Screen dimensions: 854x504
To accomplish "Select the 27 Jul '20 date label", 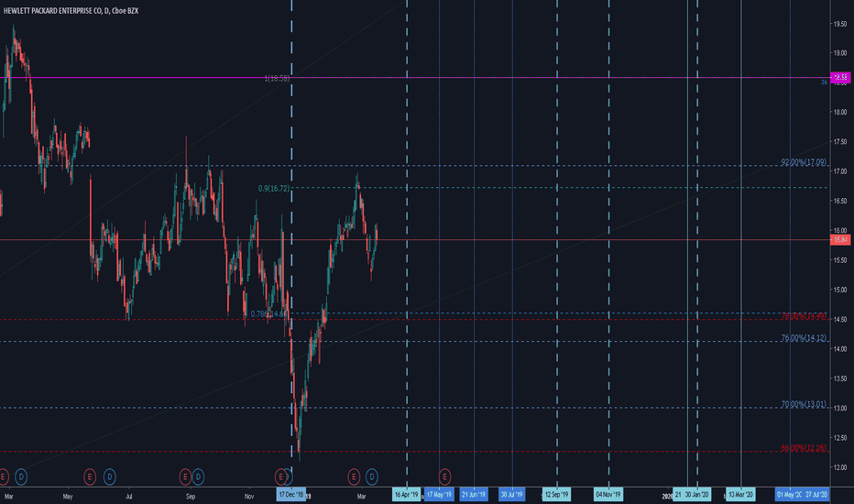I will pyautogui.click(x=816, y=495).
